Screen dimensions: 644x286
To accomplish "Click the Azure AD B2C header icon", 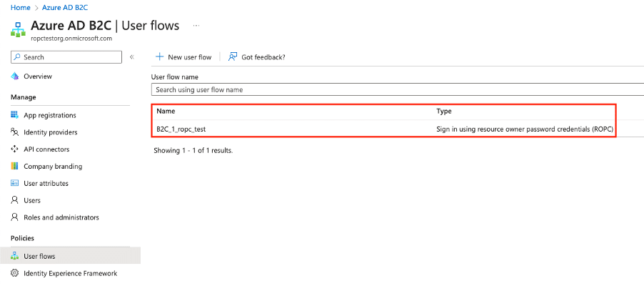I will pos(18,29).
